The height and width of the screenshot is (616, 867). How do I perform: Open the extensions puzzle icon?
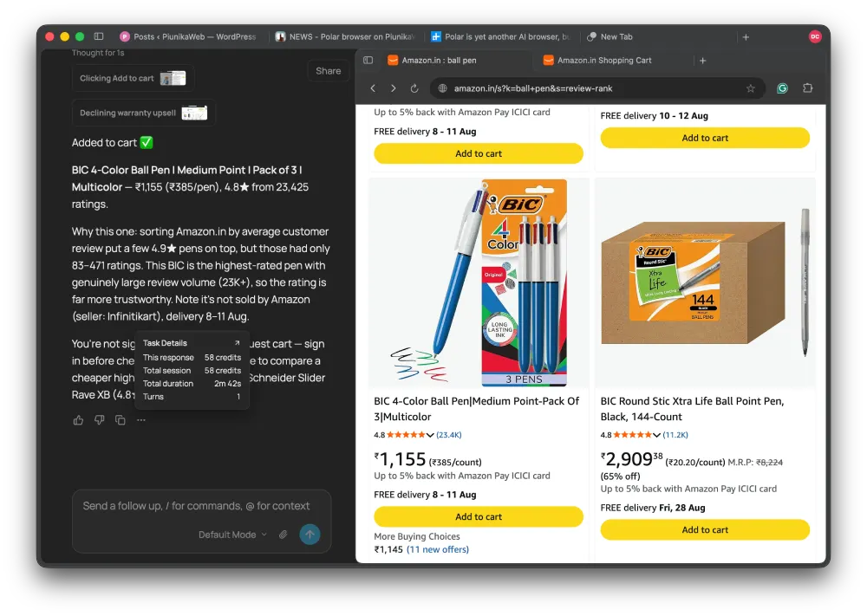807,88
